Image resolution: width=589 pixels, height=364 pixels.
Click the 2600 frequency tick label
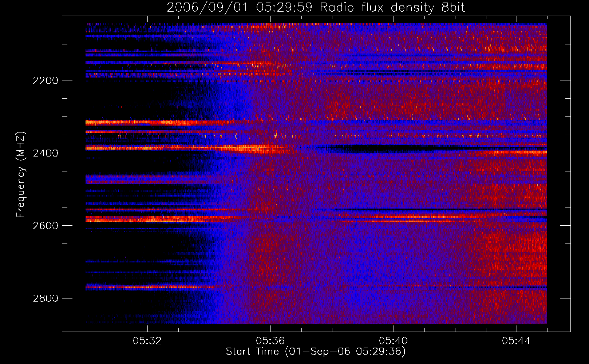[x=46, y=226]
